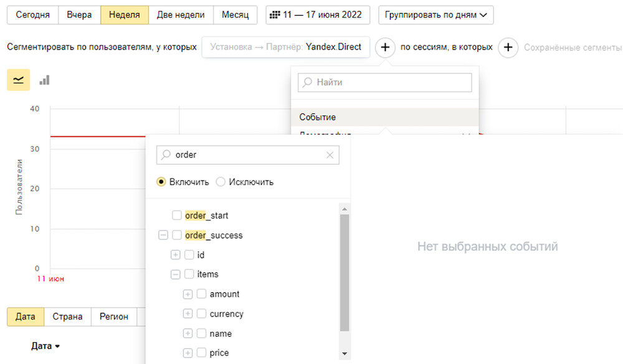
Task: Open Группировать по дням dropdown
Action: point(436,15)
